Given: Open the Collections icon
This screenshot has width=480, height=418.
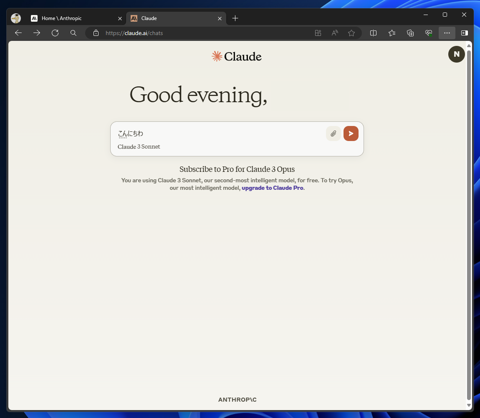Looking at the screenshot, I should pos(410,33).
